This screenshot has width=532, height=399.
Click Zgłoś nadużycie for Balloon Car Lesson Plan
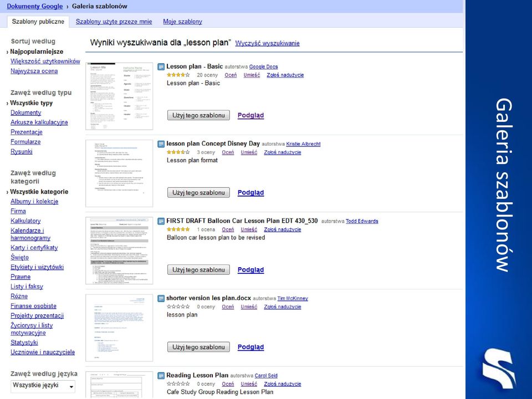coord(283,229)
